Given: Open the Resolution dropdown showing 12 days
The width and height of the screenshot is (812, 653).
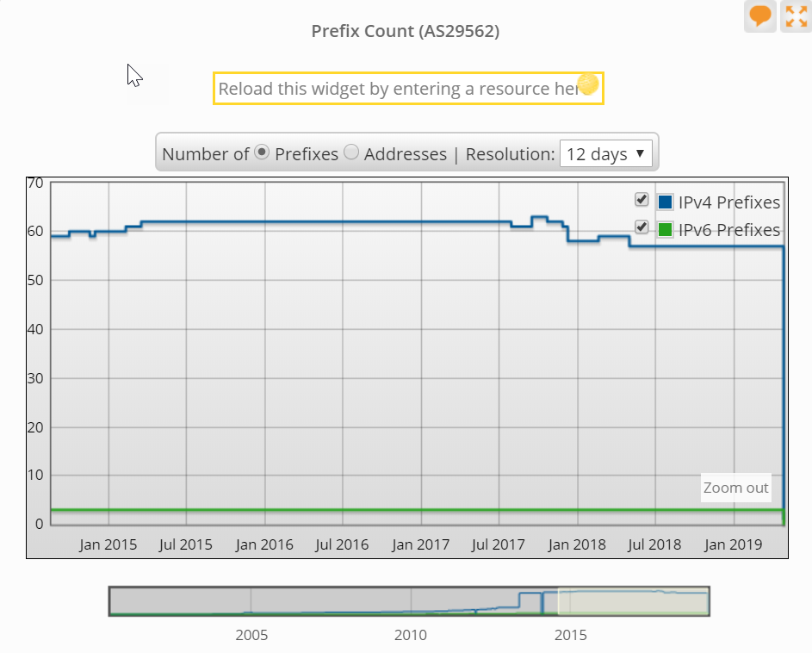Looking at the screenshot, I should coord(606,154).
